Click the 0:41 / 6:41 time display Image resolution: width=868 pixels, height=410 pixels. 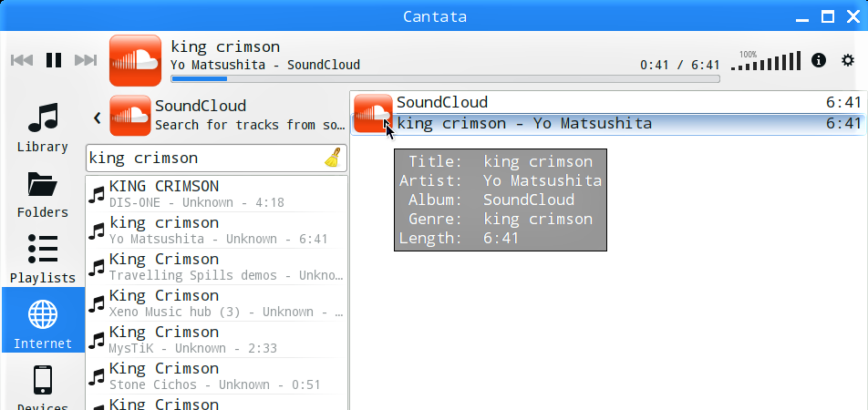680,66
